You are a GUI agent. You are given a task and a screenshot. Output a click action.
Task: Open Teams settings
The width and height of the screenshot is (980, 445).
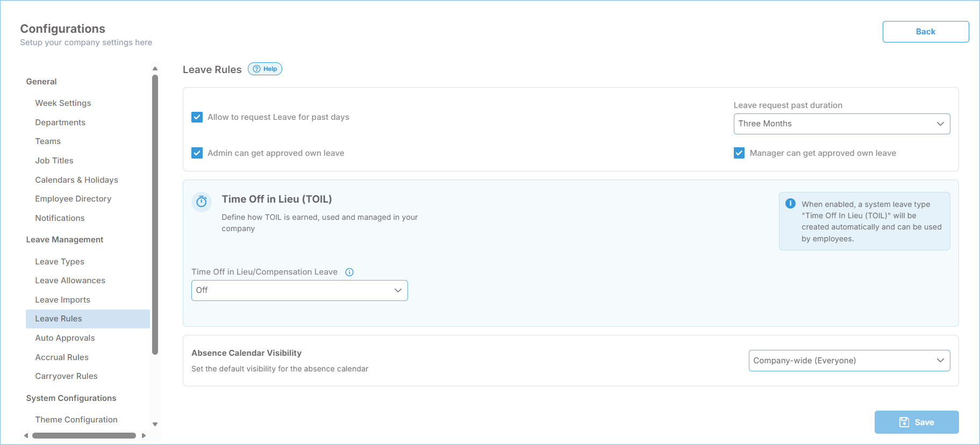[48, 141]
